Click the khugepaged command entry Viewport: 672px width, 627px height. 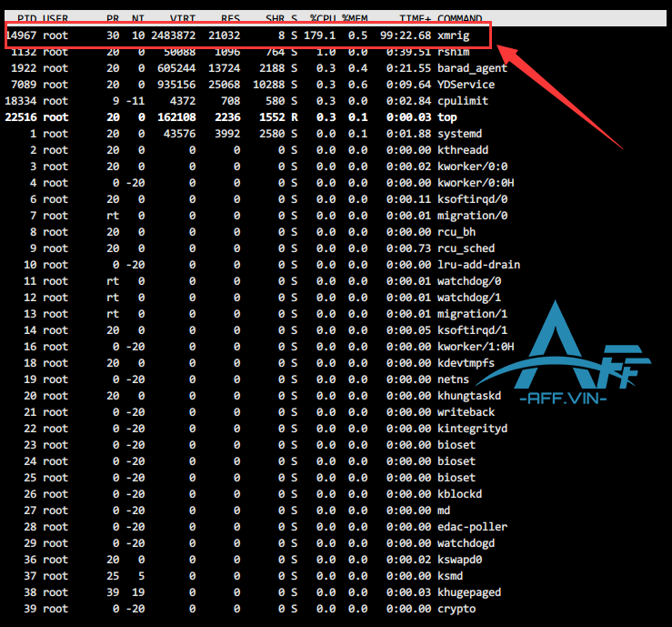[x=468, y=592]
